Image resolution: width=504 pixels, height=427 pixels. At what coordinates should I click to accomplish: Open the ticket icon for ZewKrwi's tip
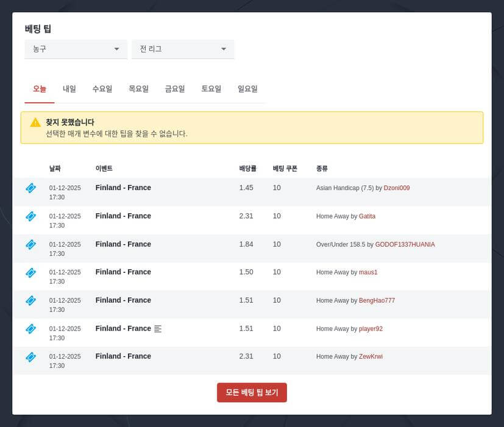pos(30,356)
